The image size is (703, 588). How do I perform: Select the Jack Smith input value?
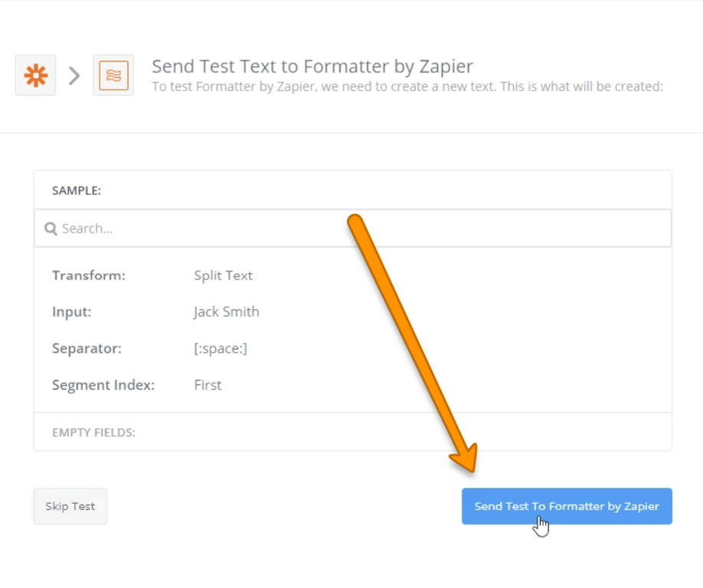coord(226,312)
